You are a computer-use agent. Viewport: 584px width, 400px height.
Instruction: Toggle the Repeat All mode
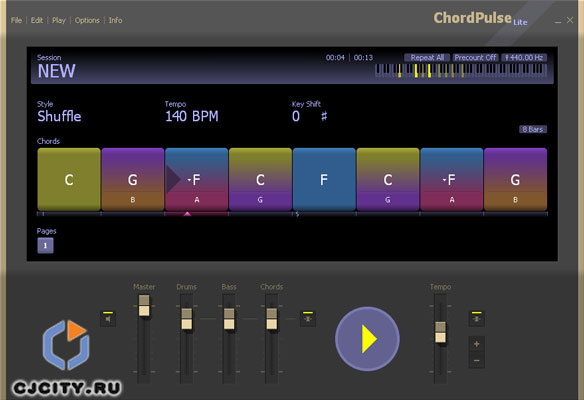point(427,57)
